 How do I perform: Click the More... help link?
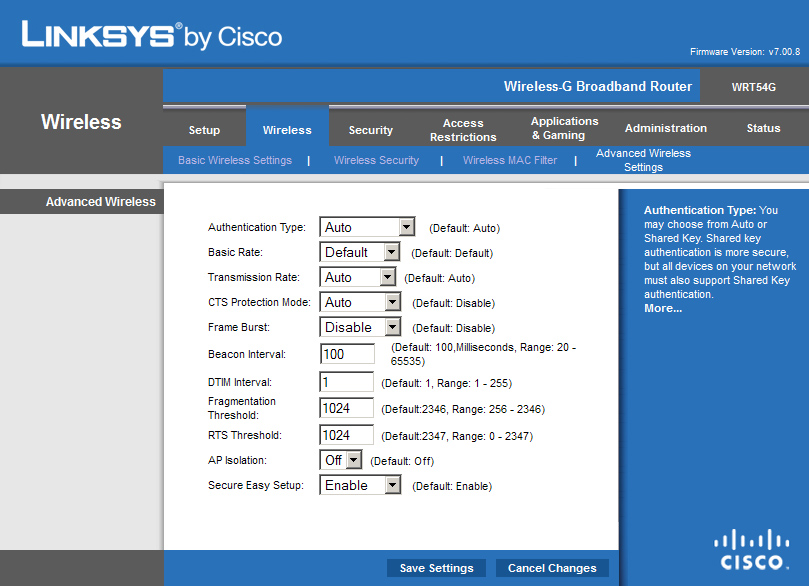coord(663,308)
